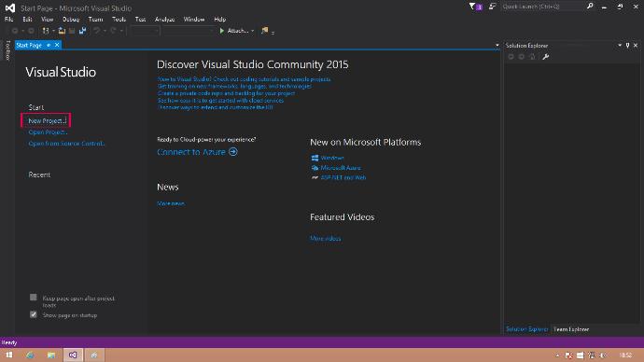Expand the Attach button dropdown arrow
Image resolution: width=644 pixels, height=362 pixels.
click(252, 31)
